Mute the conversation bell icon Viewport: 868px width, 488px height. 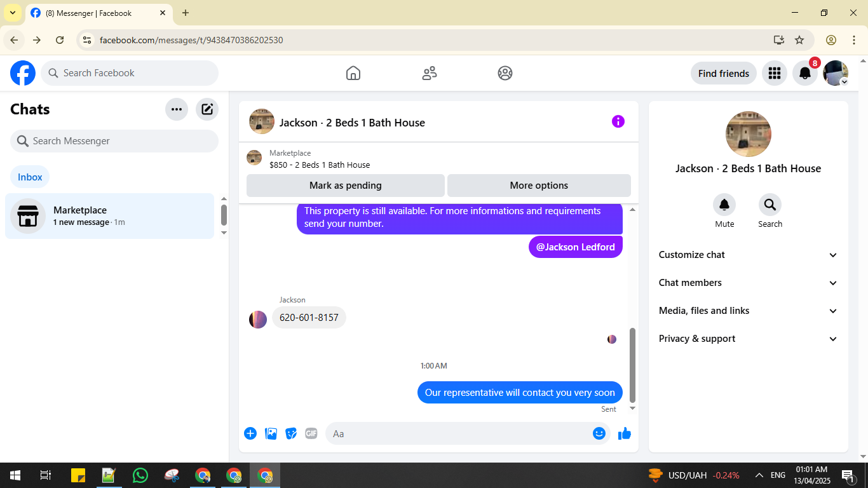click(724, 205)
